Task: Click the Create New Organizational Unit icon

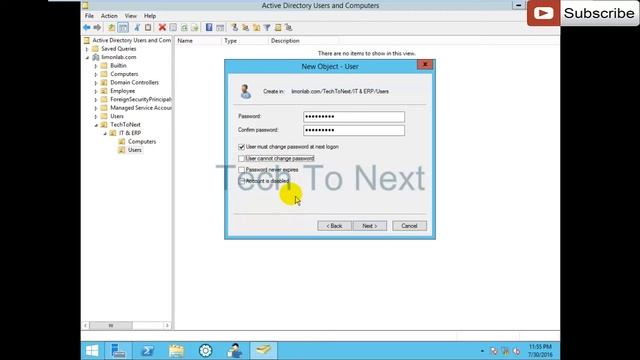Action: click(x=256, y=27)
